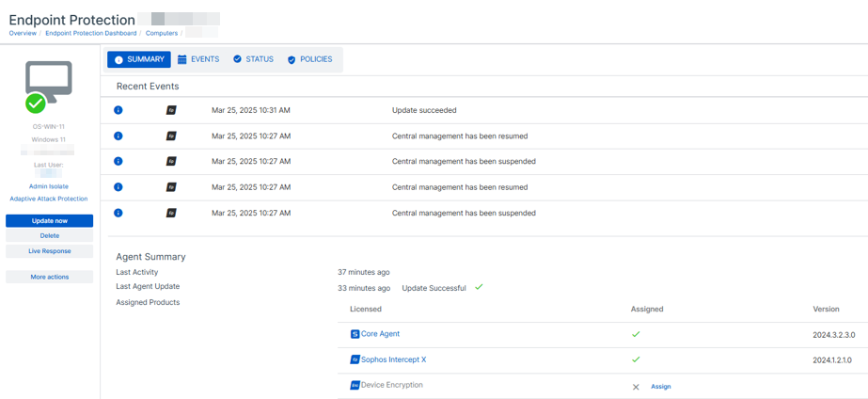Click Sophos icon in Update succeeded row

(171, 110)
